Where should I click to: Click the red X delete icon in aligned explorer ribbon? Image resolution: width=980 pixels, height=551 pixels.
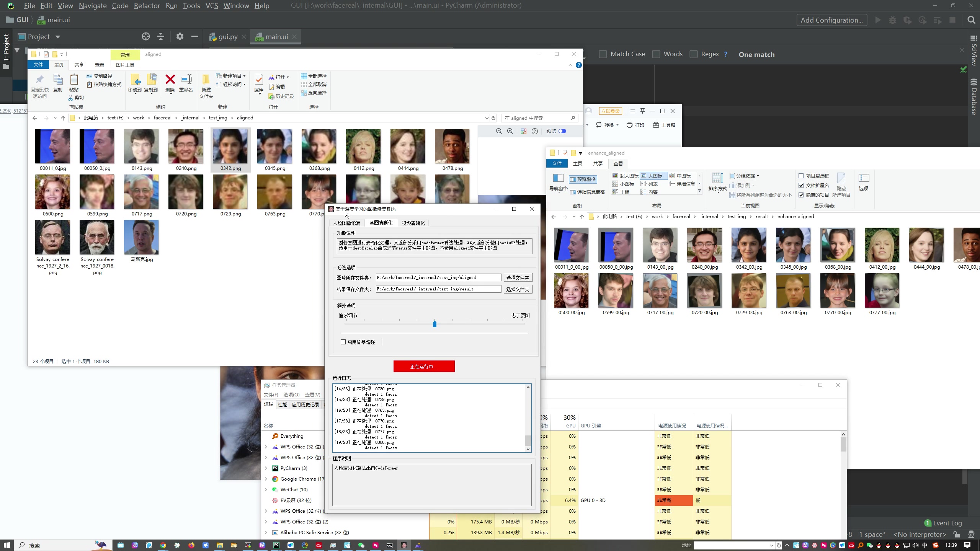170,80
